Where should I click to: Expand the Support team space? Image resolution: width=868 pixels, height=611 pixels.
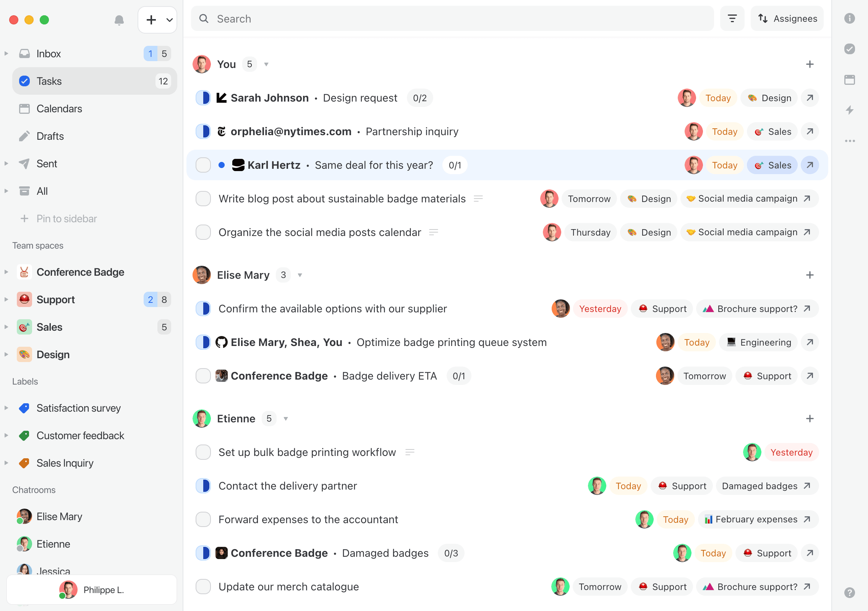pos(6,299)
